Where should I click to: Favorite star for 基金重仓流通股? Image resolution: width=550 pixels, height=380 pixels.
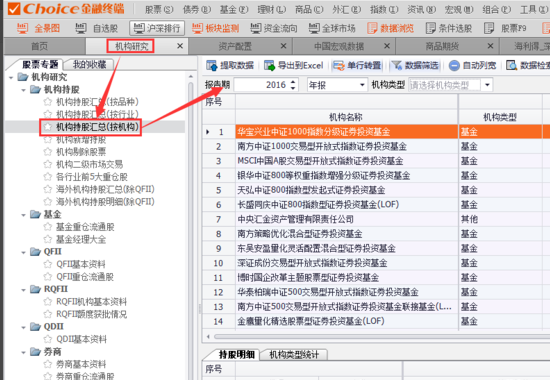tap(48, 227)
